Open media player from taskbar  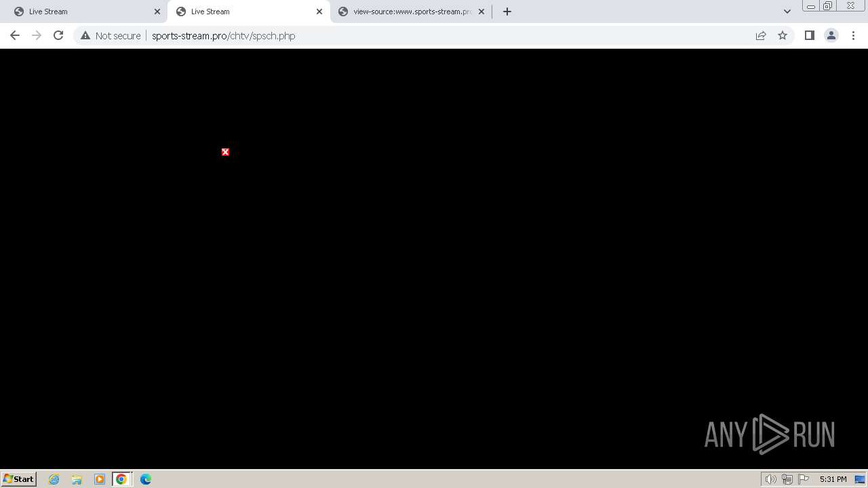[x=100, y=479]
